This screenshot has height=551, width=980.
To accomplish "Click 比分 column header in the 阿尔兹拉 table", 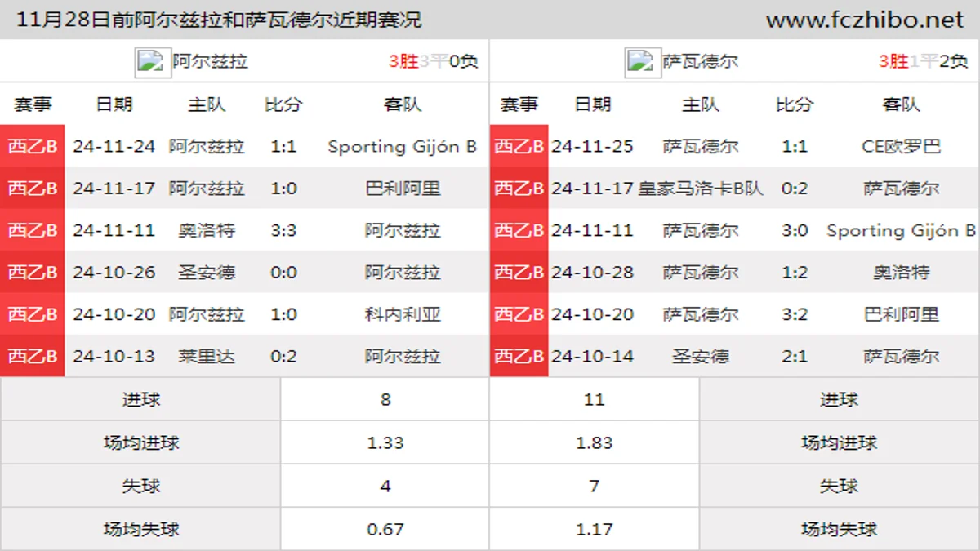I will pyautogui.click(x=283, y=104).
